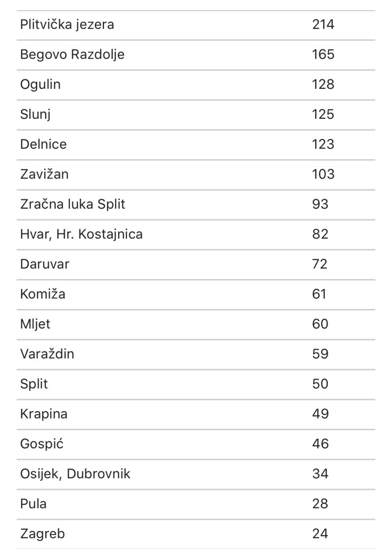Select the Krapina row label
This screenshot has height=549, width=392.
(44, 414)
